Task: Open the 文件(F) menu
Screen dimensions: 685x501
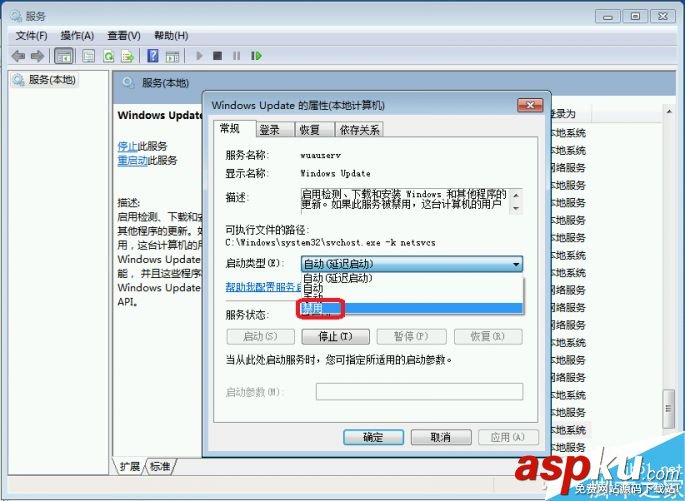Action: click(x=31, y=36)
